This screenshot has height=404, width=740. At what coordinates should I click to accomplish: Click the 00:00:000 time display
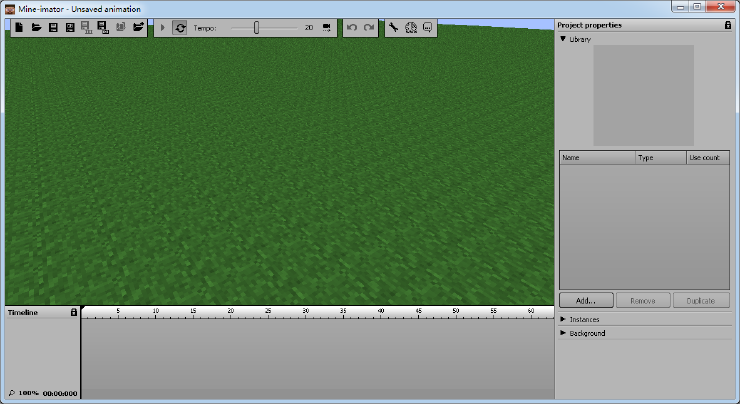(60, 394)
